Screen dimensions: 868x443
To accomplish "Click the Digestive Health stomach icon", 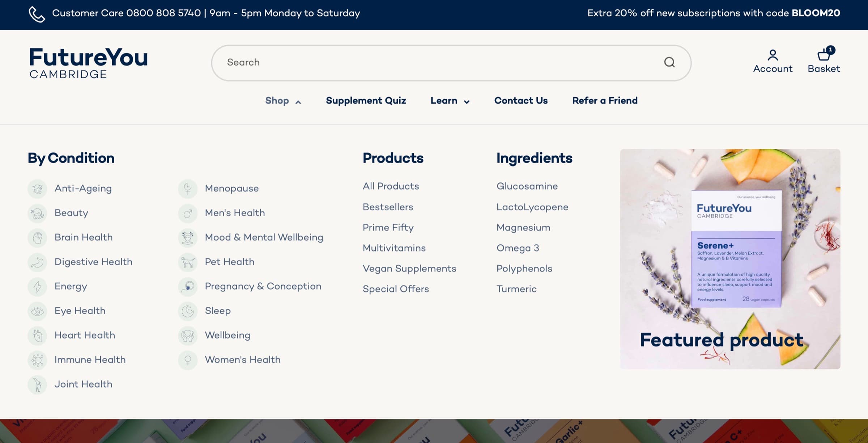I will 37,262.
